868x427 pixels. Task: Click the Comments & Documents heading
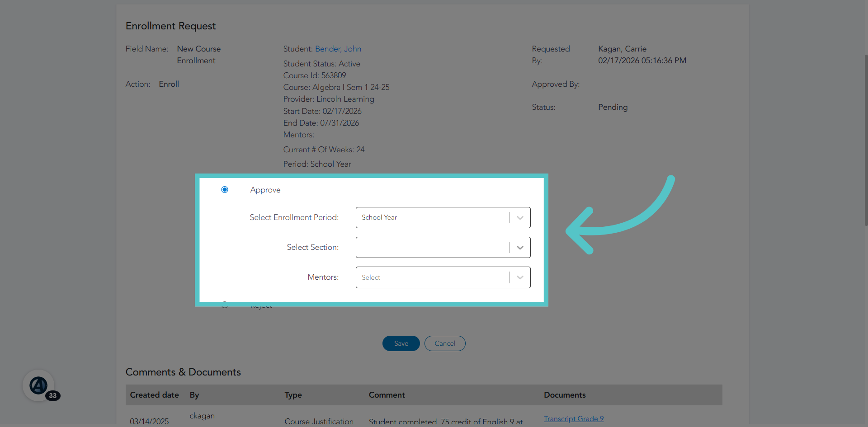[183, 372]
